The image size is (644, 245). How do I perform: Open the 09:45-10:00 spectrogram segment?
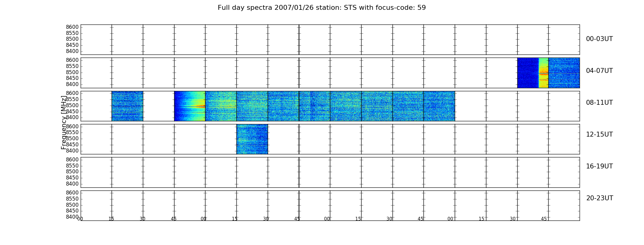coord(315,106)
